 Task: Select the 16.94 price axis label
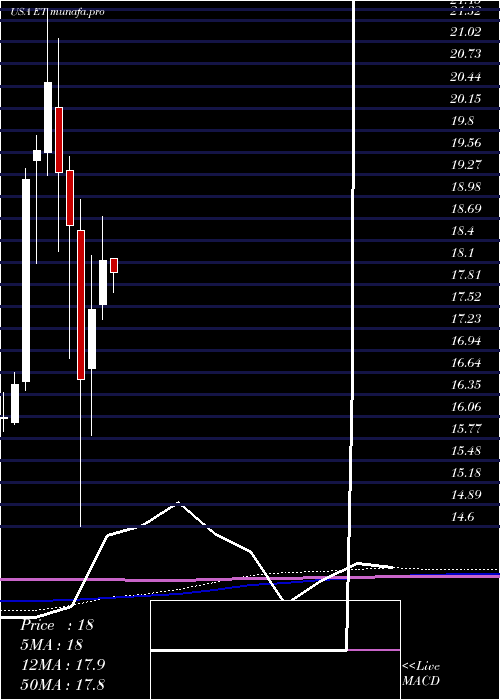point(466,341)
